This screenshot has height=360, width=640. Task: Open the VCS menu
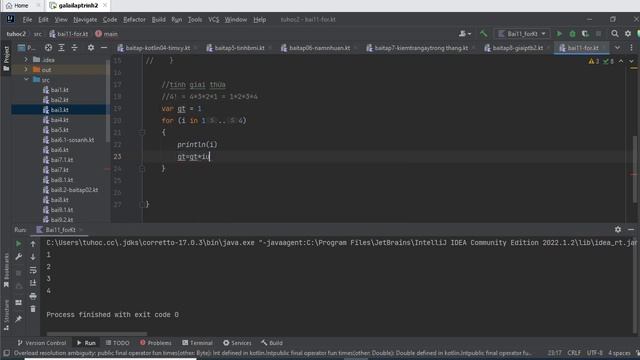213,19
